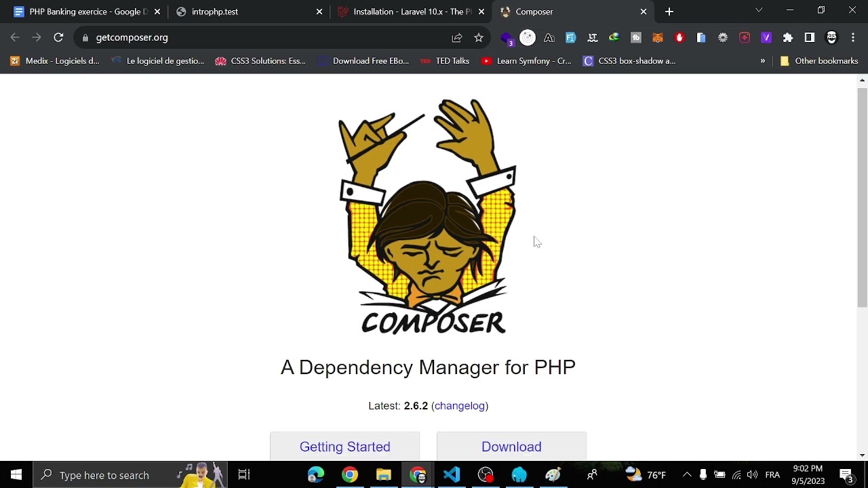The image size is (868, 488).
Task: Expand the hidden bookmarks chevron
Action: 763,61
